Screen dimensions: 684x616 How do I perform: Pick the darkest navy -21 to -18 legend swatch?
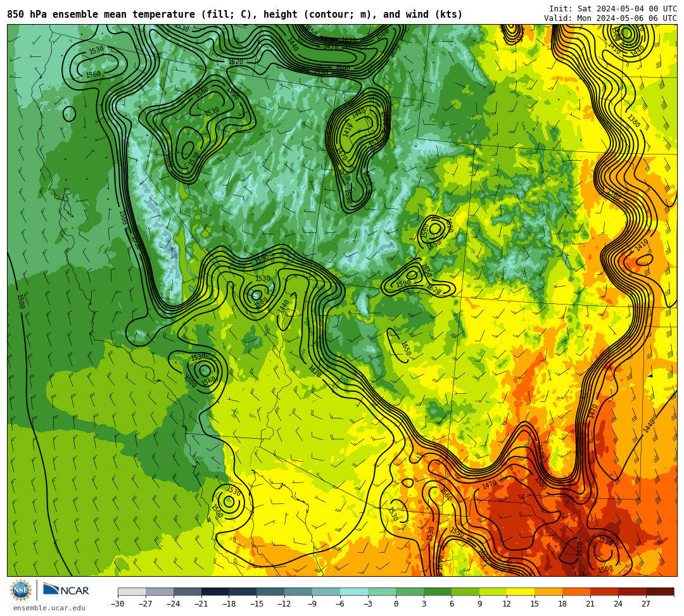pyautogui.click(x=215, y=591)
